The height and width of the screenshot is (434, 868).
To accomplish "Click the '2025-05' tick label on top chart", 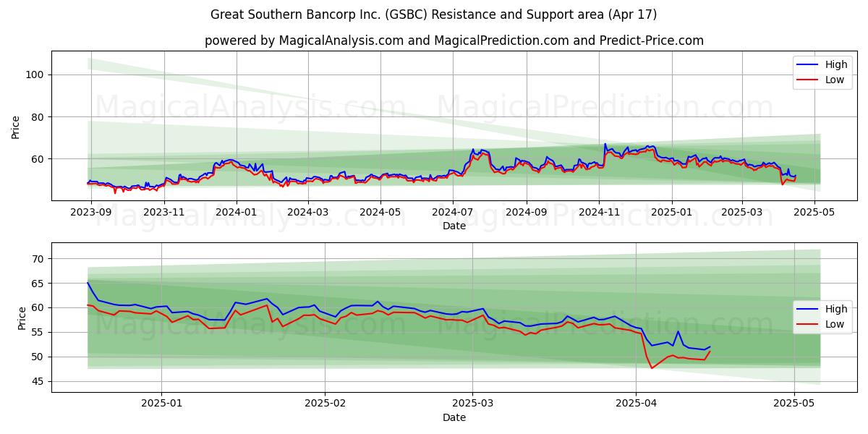I will tap(814, 212).
